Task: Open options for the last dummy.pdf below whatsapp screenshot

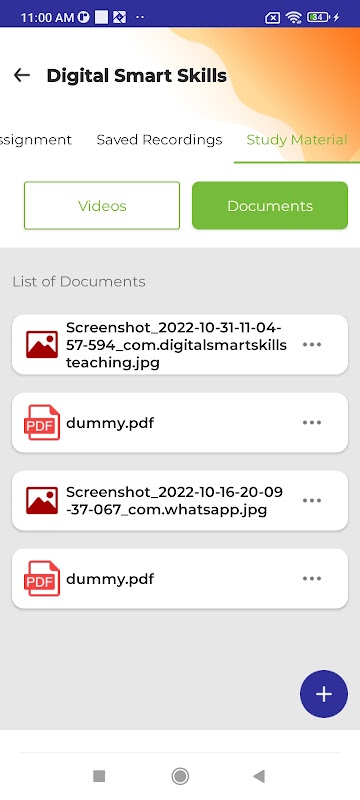Action: (x=312, y=579)
